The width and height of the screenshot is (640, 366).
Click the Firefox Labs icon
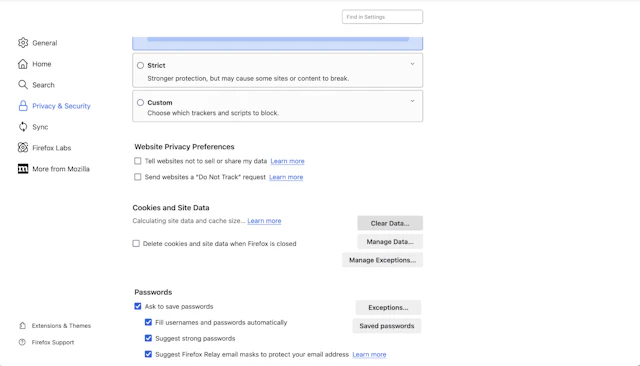point(23,147)
